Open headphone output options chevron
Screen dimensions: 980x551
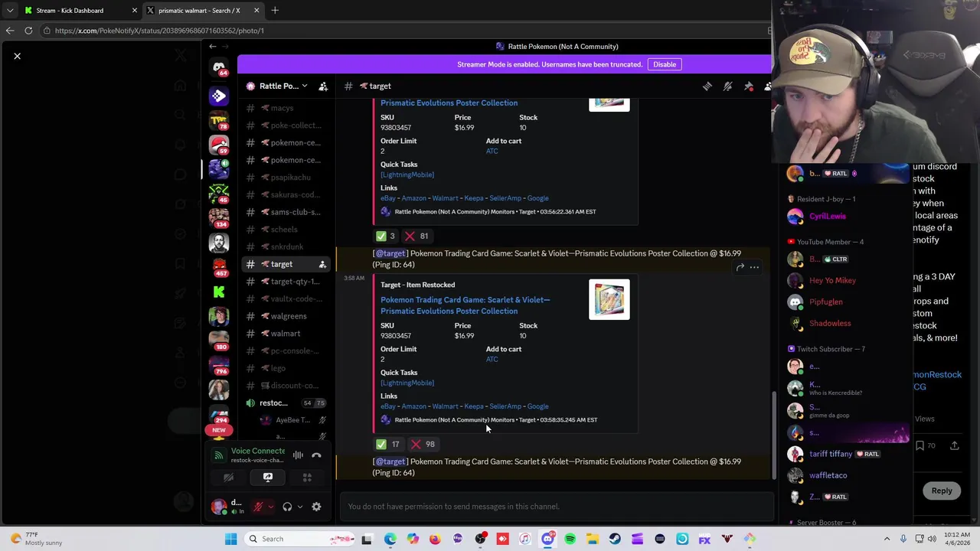click(299, 507)
